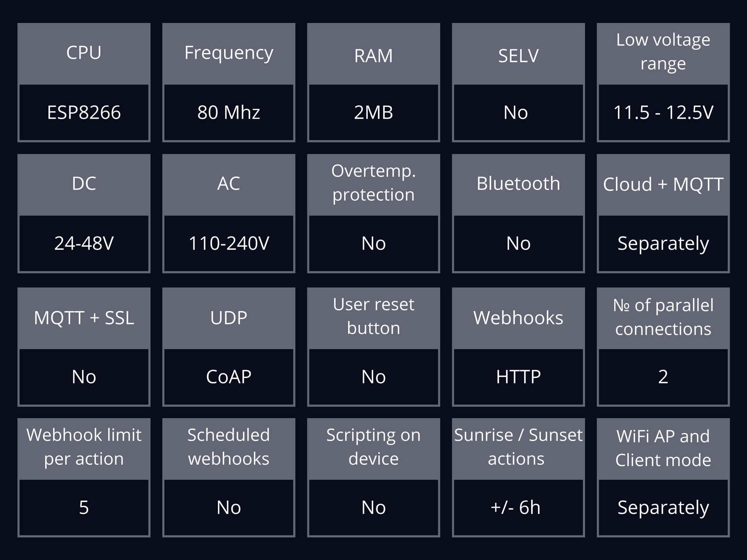Click the SELV header cell
Screen dimensions: 747x560
click(518, 53)
